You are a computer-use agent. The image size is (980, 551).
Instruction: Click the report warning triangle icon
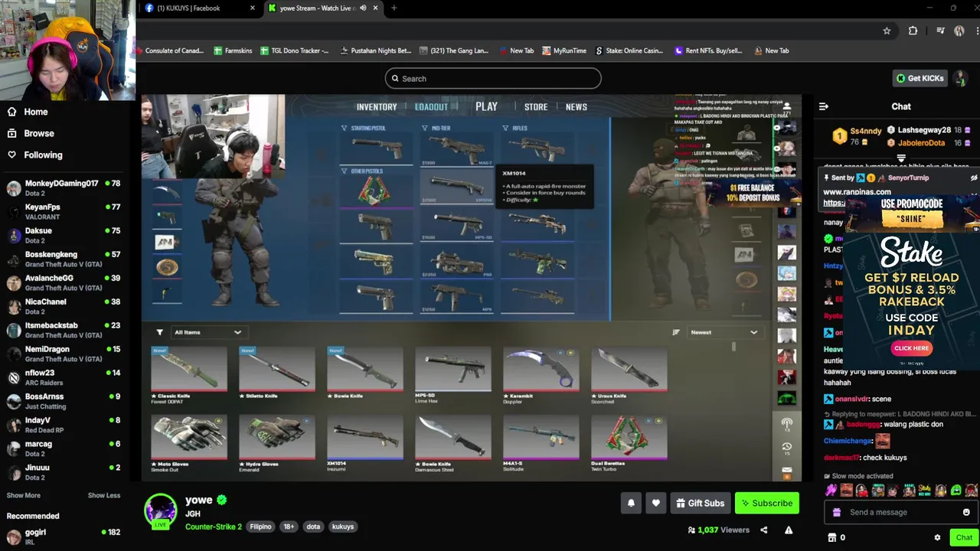789,530
